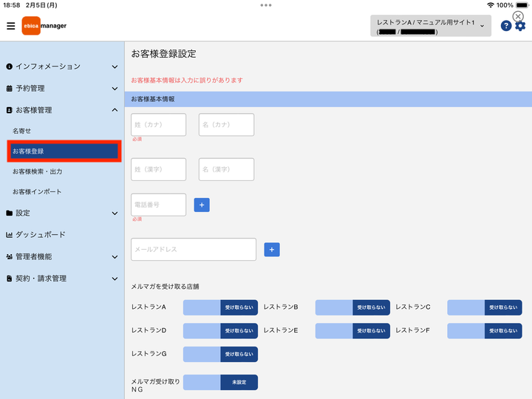Screen dimensions: 532x399
Task: Open お客様検索・出力 menu item
Action: pos(38,171)
